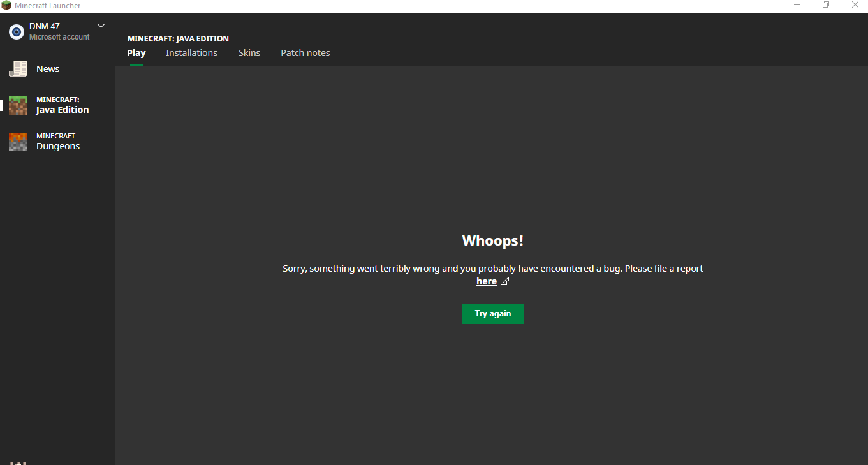This screenshot has width=868, height=465.
Task: Click the DNM 47 account avatar
Action: click(x=16, y=31)
